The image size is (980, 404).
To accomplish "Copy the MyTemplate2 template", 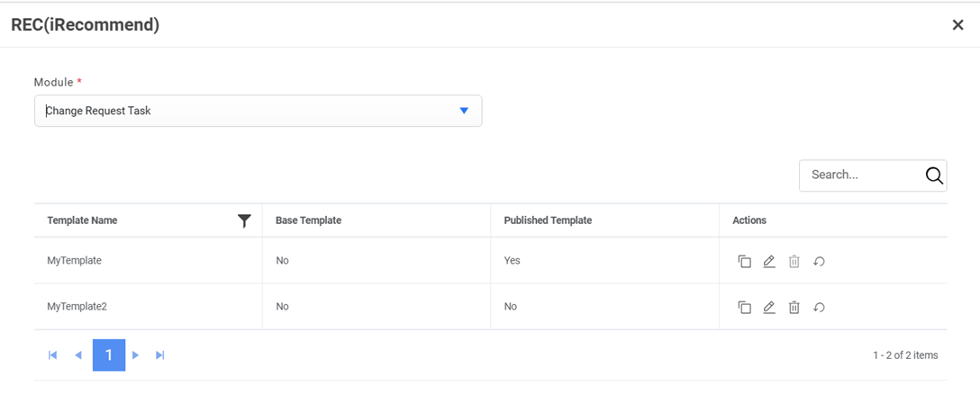I will 744,307.
